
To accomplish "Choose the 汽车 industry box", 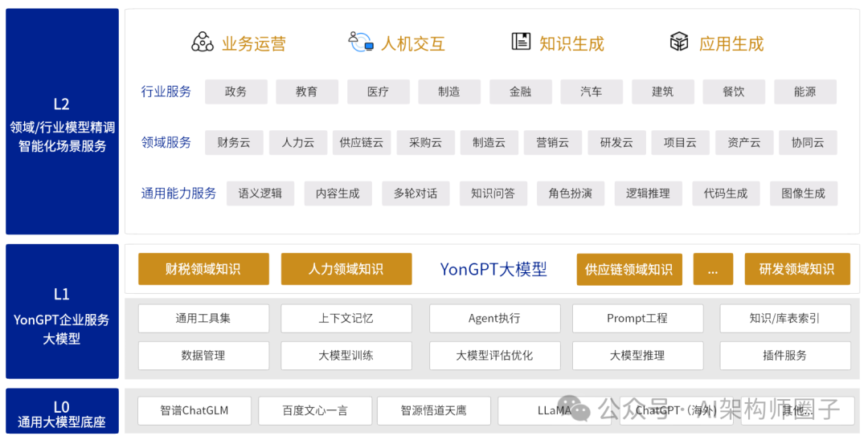I will click(592, 92).
